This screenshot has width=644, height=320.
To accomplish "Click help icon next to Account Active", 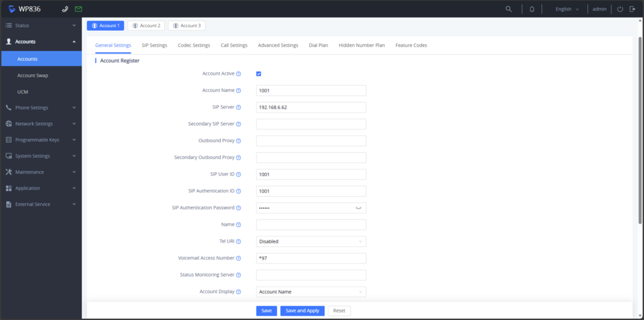I will tap(238, 74).
